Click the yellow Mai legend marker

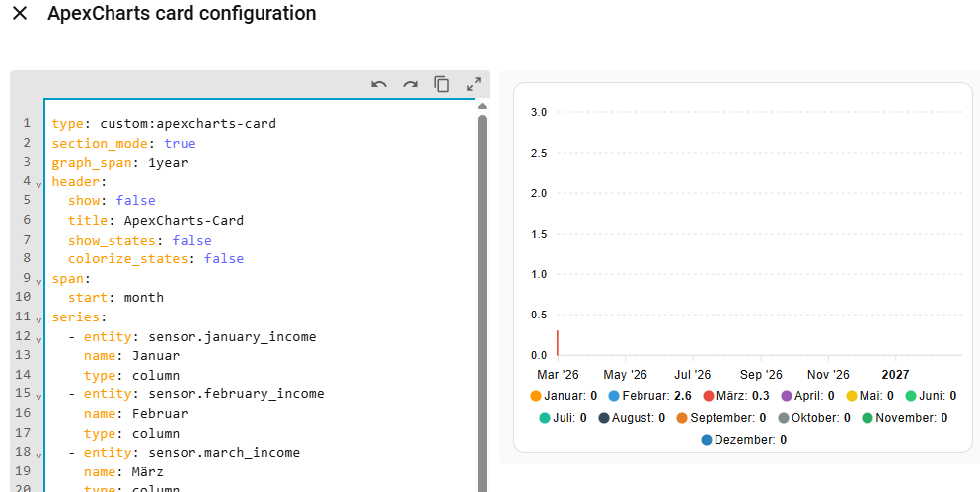pyautogui.click(x=852, y=396)
